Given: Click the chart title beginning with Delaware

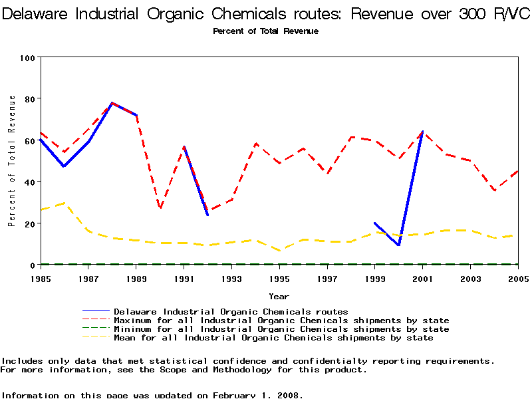Looking at the screenshot, I should coord(266,15).
